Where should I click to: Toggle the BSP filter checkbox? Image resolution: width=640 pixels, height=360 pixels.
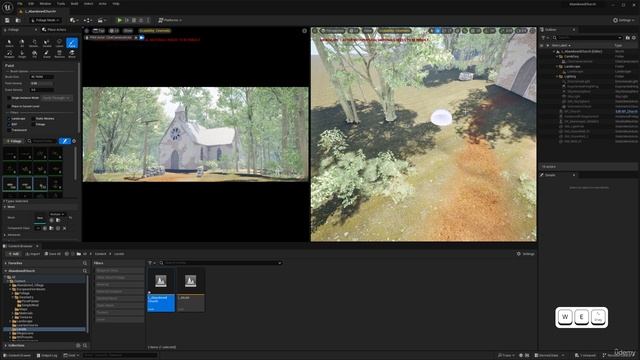[x=9, y=124]
